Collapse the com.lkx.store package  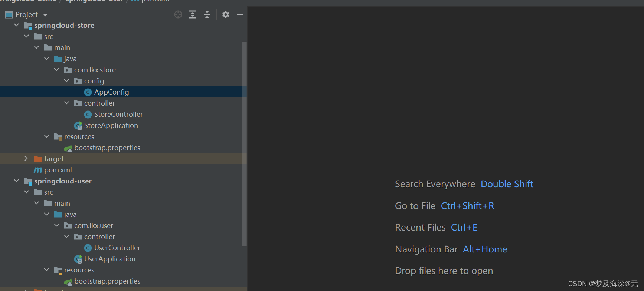pos(56,70)
